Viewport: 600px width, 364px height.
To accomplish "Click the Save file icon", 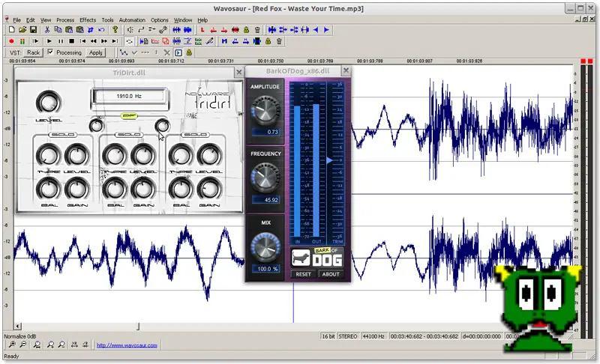I will point(33,30).
